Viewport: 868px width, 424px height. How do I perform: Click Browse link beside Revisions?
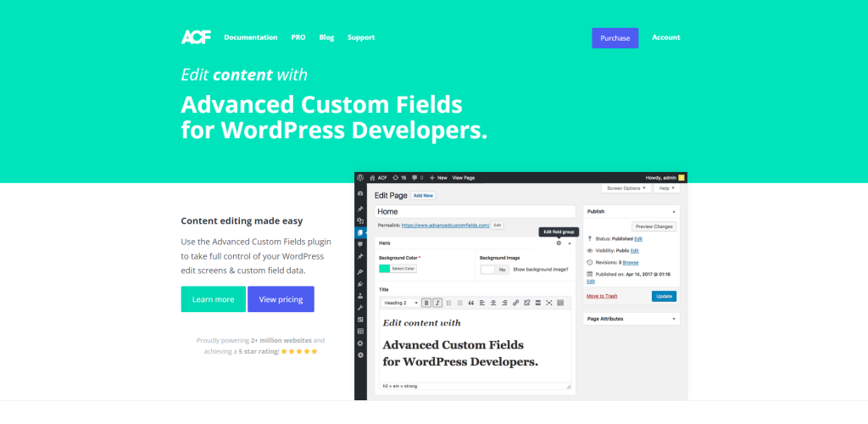point(631,262)
